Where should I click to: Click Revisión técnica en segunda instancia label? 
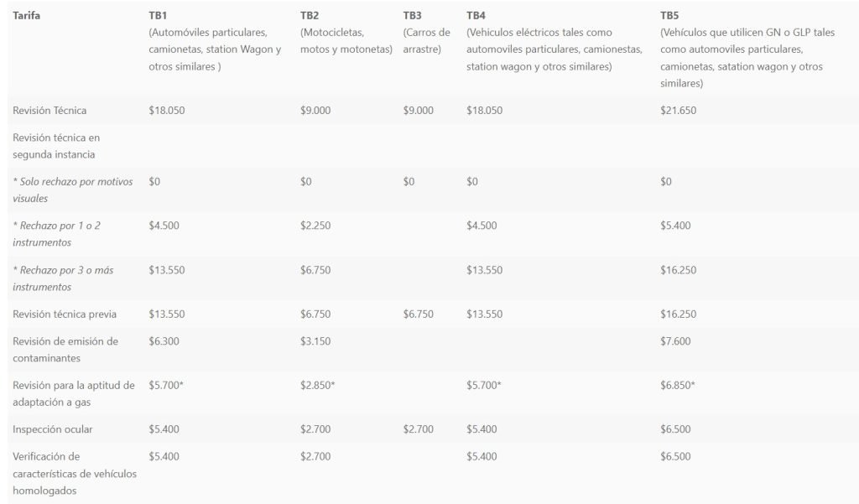(x=56, y=146)
